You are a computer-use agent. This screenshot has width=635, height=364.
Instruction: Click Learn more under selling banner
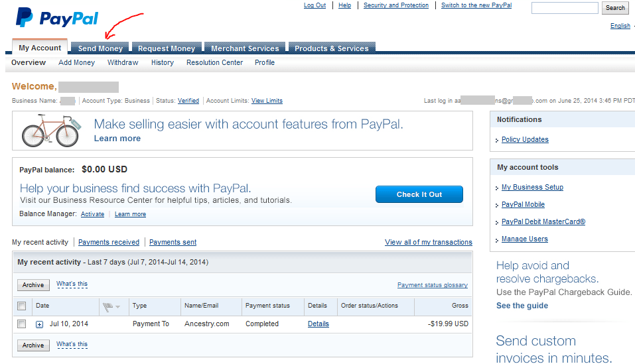point(117,139)
